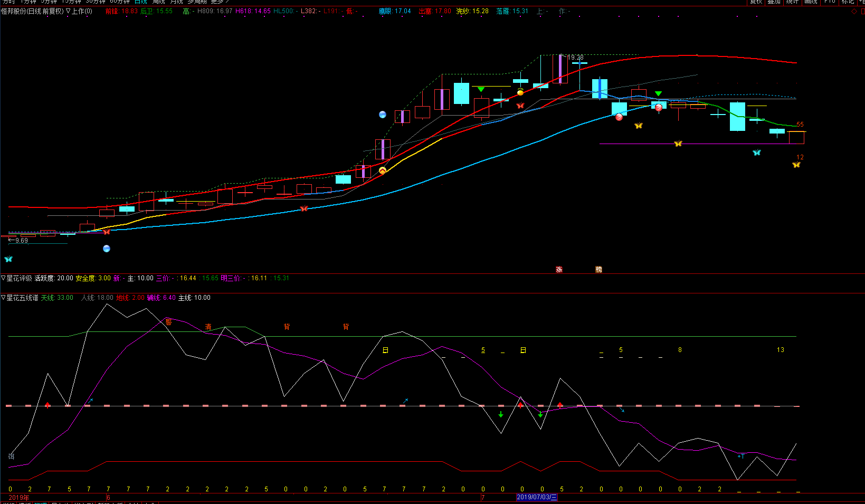Click the green down-triangle signal above the 19.28 peak area

pyautogui.click(x=481, y=90)
